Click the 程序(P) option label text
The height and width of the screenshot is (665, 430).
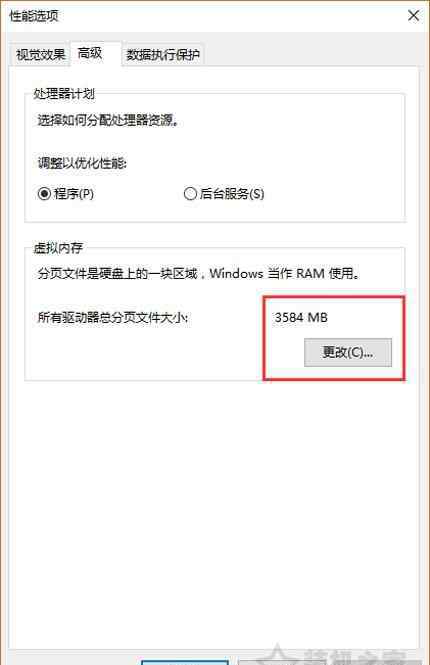74,194
